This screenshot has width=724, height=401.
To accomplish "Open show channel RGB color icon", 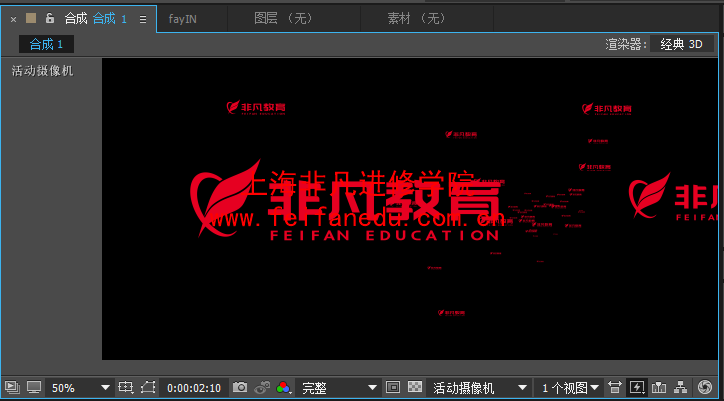I will (x=284, y=387).
